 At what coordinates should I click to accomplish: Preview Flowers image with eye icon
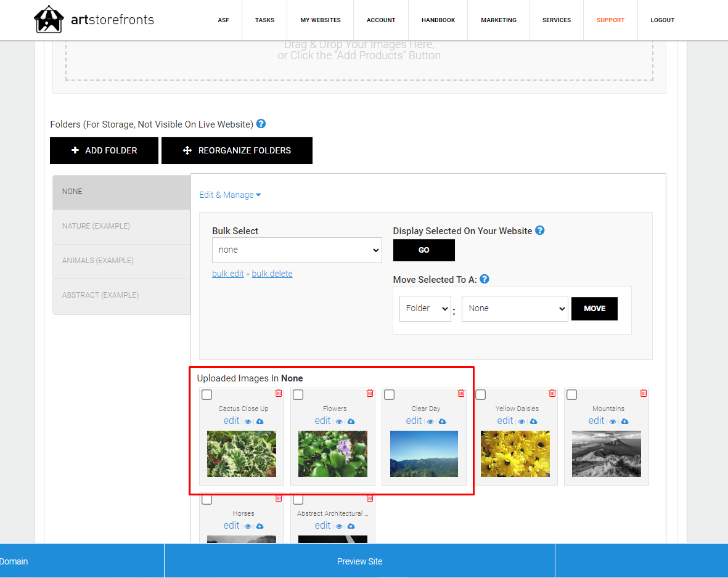[339, 421]
